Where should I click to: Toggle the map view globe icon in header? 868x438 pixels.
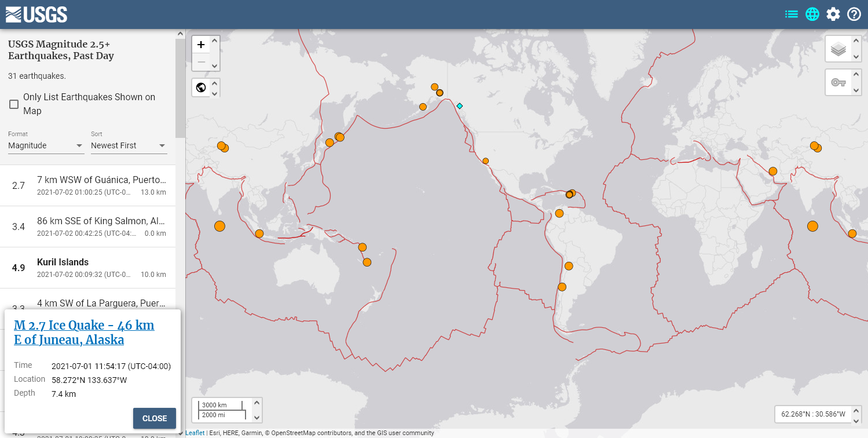coord(812,14)
